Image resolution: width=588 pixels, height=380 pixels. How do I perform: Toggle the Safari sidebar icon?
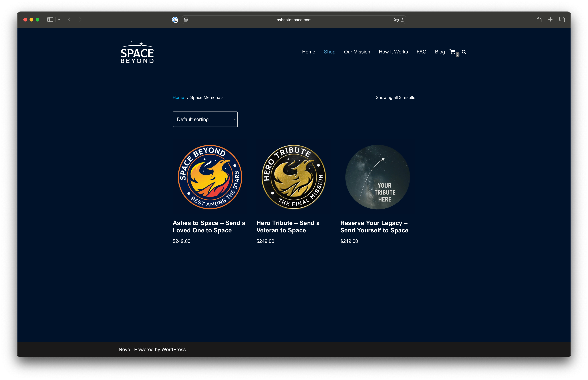pos(50,20)
